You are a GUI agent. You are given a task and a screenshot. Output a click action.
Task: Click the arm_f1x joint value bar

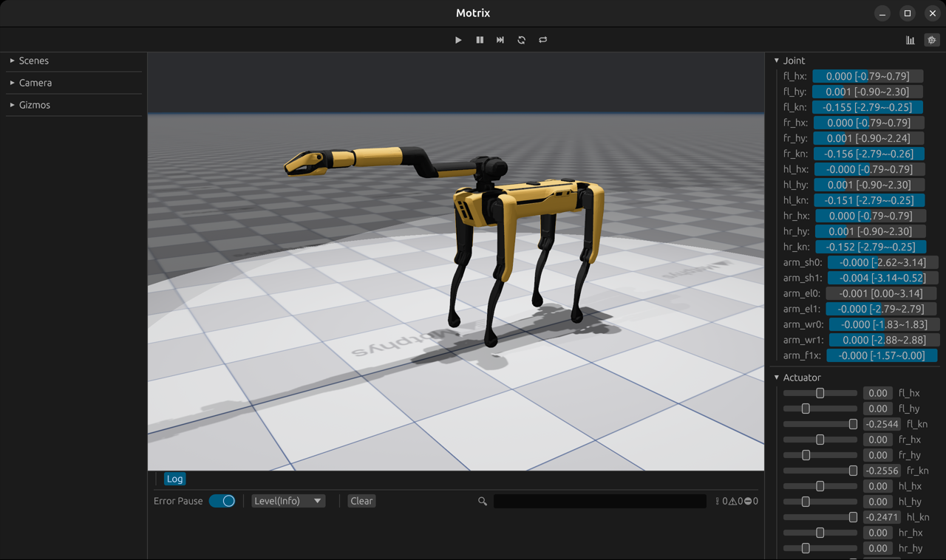pyautogui.click(x=882, y=355)
